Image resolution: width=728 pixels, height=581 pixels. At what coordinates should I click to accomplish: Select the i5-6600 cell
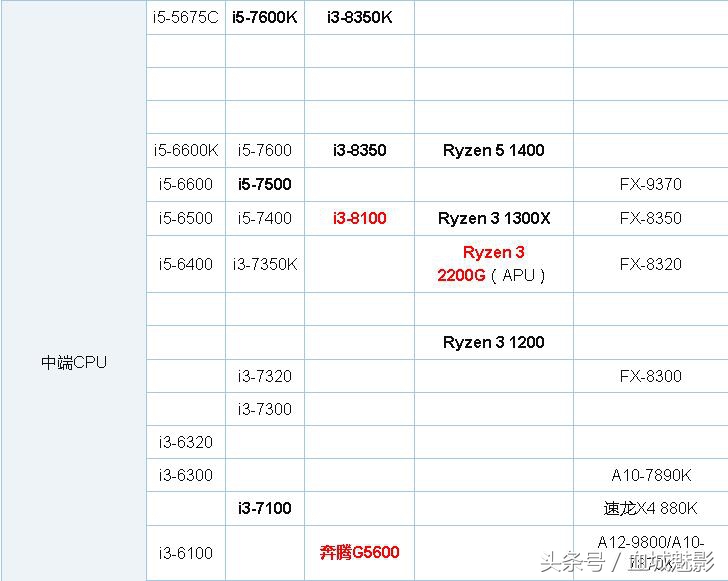[186, 184]
